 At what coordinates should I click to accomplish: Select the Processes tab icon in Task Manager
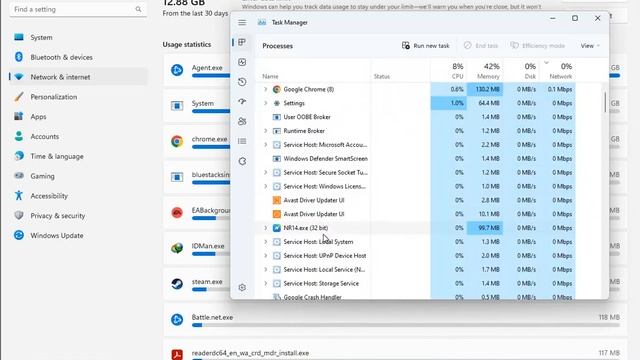pos(242,42)
